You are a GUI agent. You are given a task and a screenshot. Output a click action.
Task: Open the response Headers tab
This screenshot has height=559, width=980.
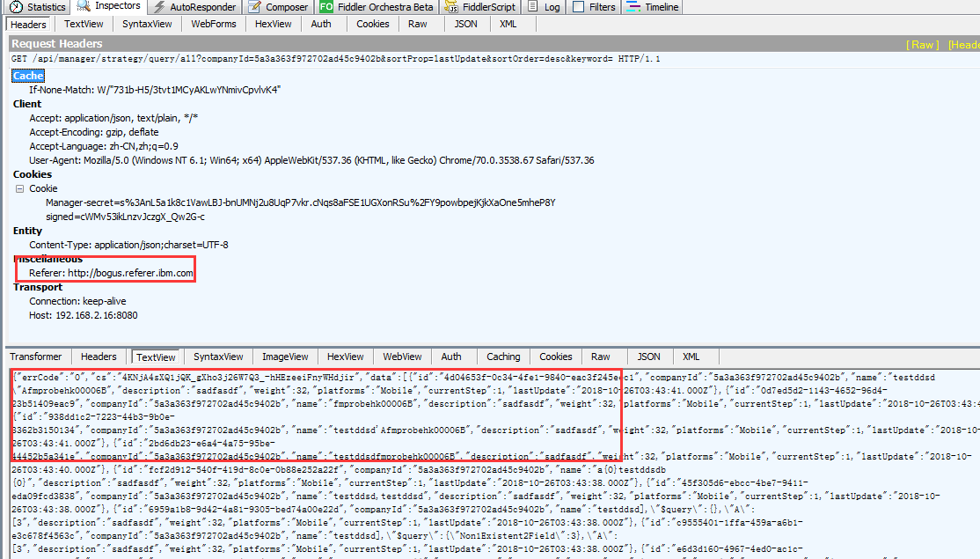tap(99, 357)
